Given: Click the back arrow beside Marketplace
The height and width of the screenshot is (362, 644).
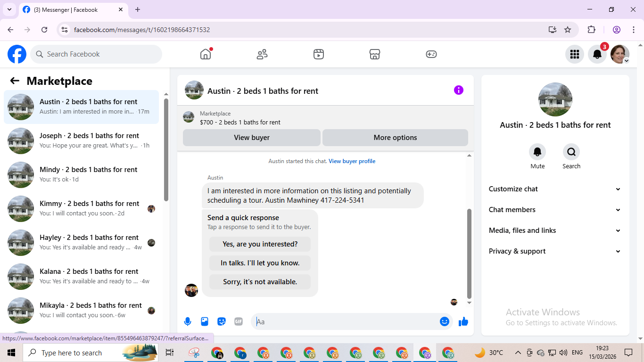Looking at the screenshot, I should [15, 81].
